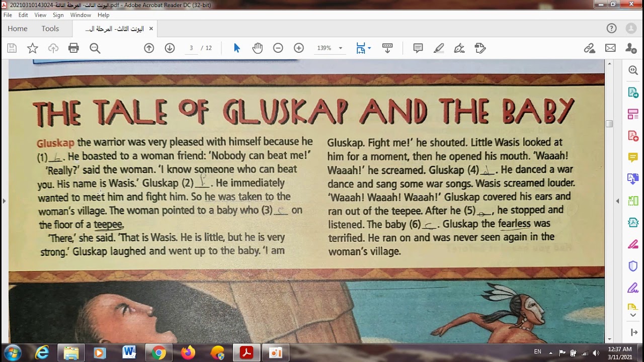Screen dimensions: 644x362
Task: Print the document using the printer icon
Action: click(74, 48)
